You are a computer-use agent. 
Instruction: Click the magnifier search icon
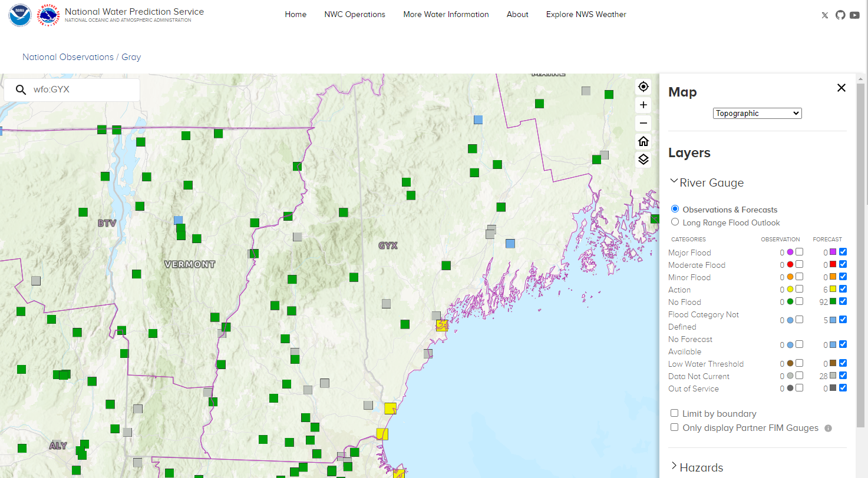click(21, 90)
